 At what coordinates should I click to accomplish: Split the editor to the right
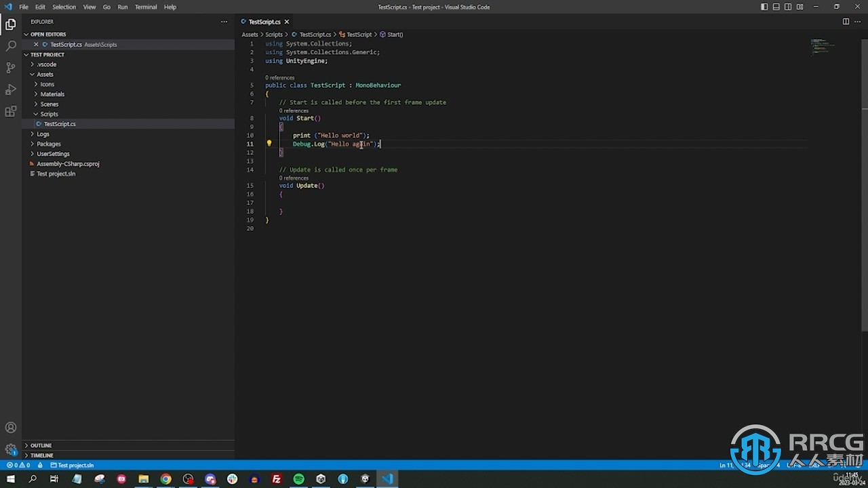846,22
